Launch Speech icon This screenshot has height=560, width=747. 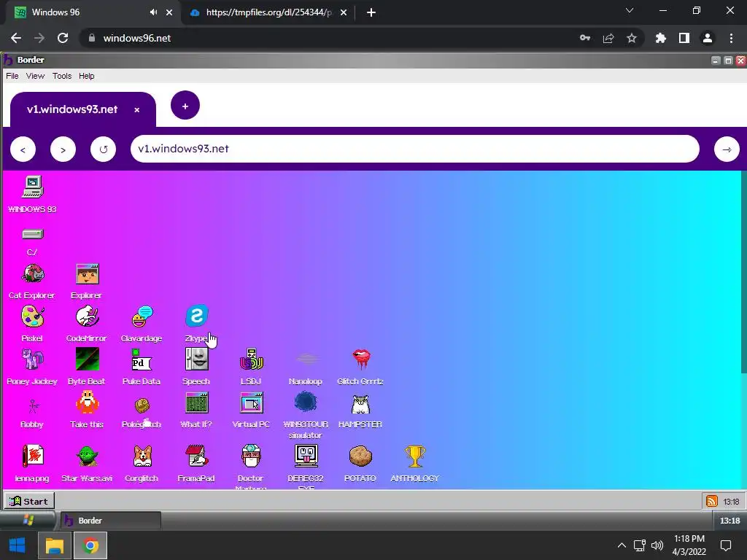pos(197,359)
